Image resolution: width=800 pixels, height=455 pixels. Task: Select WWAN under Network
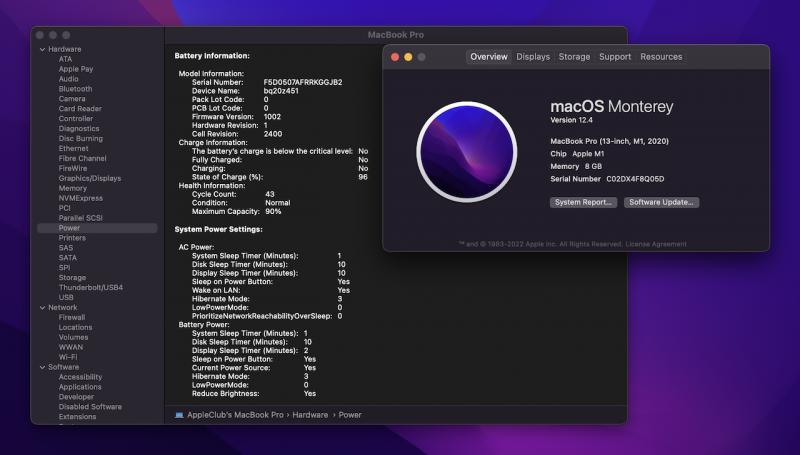70,347
